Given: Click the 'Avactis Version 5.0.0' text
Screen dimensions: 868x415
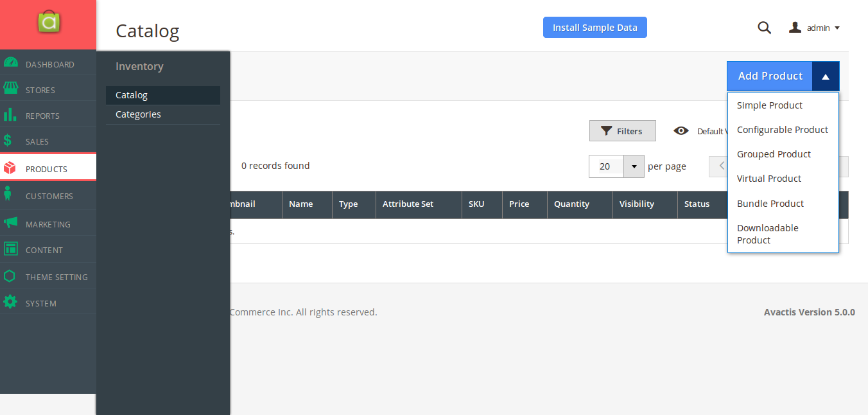Looking at the screenshot, I should [x=810, y=312].
